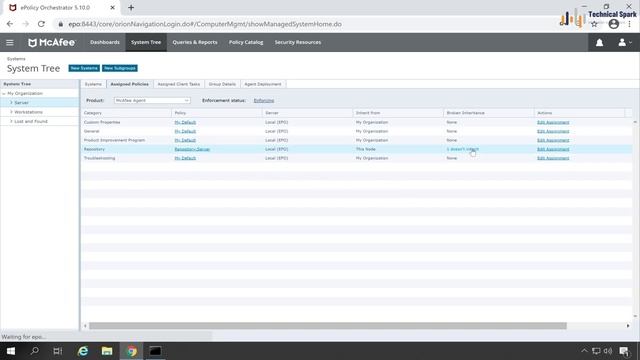Select Lost and Found in System Tree
The width and height of the screenshot is (640, 360).
[x=31, y=121]
